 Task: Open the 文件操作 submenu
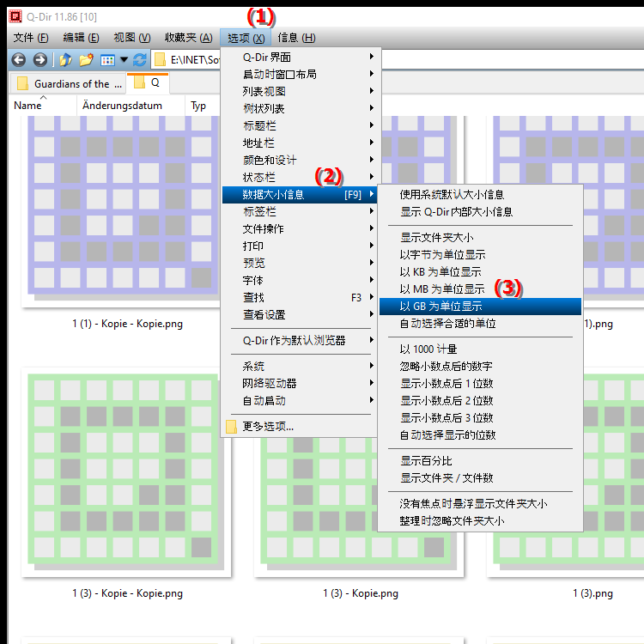[301, 228]
